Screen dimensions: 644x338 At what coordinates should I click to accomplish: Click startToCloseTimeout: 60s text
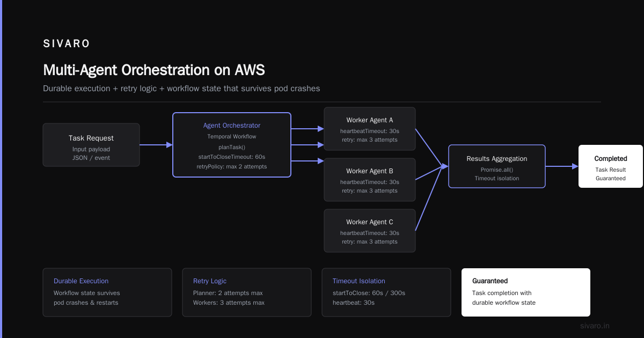click(232, 157)
